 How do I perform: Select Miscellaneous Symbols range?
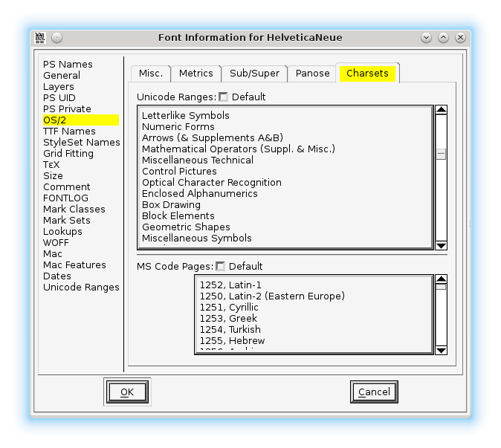tap(197, 238)
